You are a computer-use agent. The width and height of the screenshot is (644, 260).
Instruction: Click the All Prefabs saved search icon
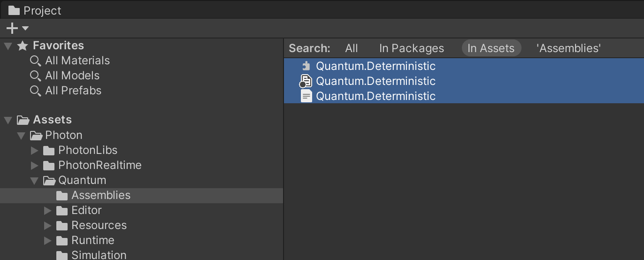36,91
